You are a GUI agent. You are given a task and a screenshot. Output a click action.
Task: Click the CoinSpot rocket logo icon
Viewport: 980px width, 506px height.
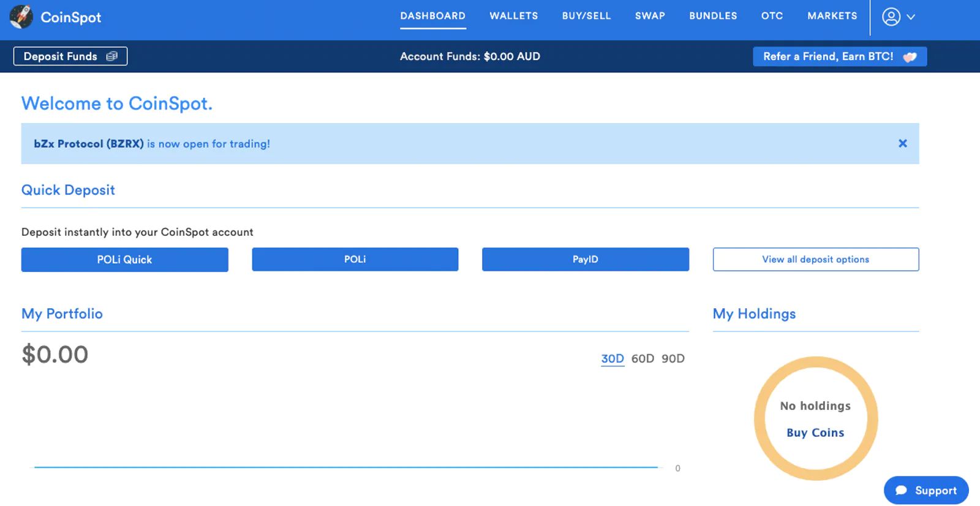point(21,17)
